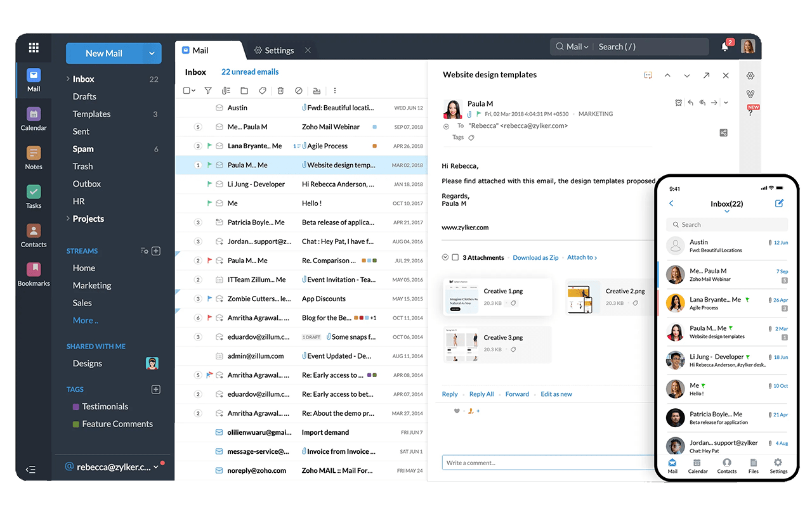Viewport: 812px width, 514px height.
Task: Tick the select-all emails checkbox
Action: coord(187,91)
